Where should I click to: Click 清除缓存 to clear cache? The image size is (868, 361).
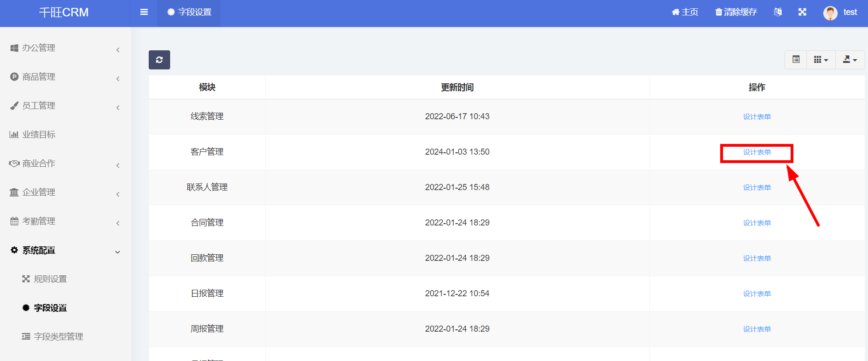click(x=736, y=12)
